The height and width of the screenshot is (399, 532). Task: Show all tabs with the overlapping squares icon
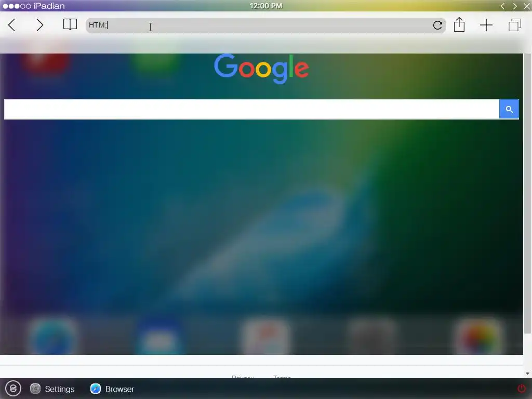coord(515,25)
